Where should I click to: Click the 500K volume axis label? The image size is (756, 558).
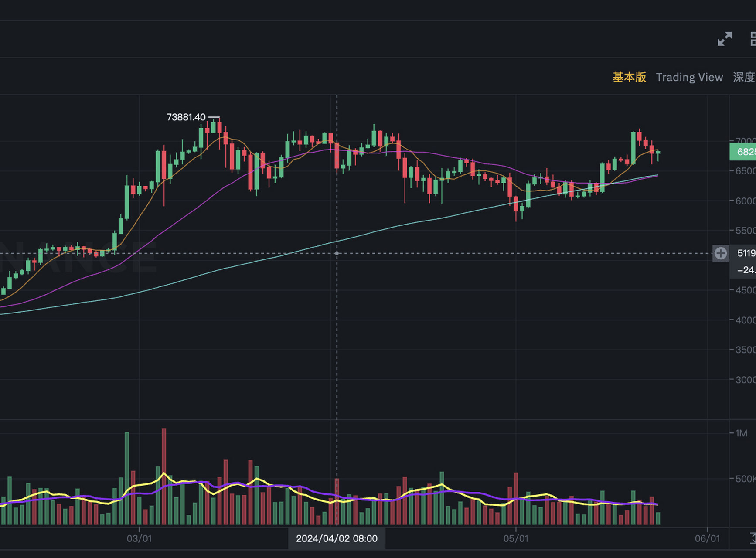point(746,479)
